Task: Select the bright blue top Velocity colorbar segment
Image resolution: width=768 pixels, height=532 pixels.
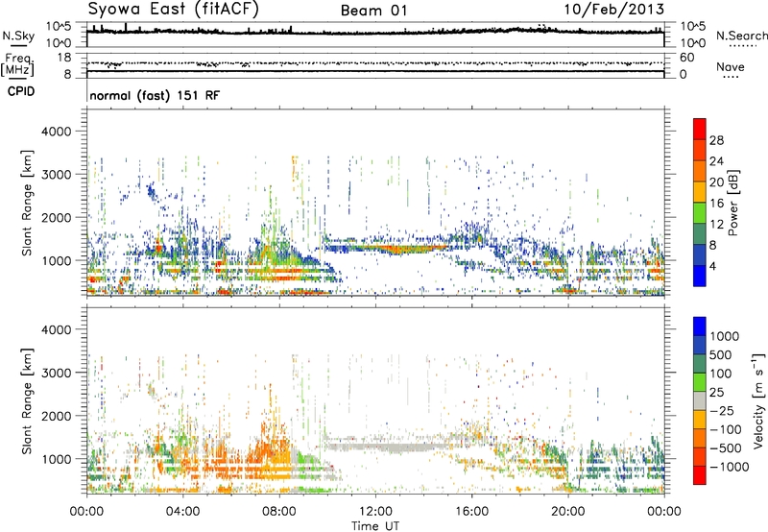Action: click(x=700, y=326)
